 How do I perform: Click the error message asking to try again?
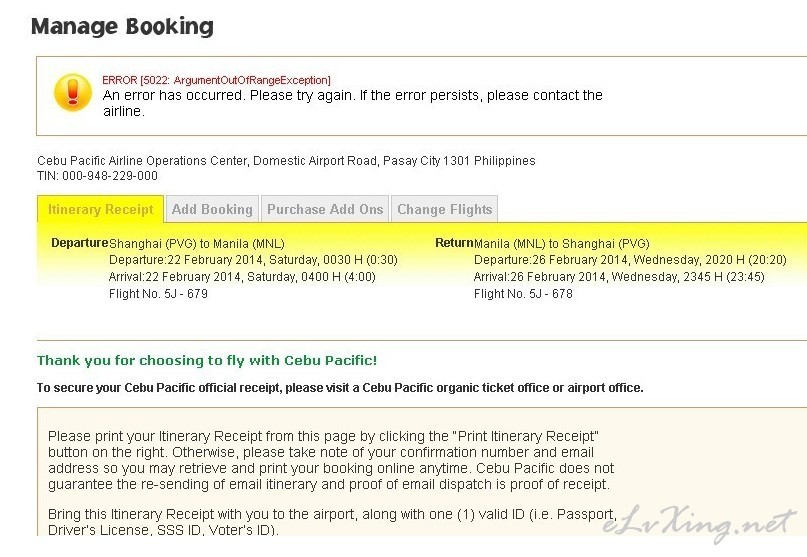353,103
